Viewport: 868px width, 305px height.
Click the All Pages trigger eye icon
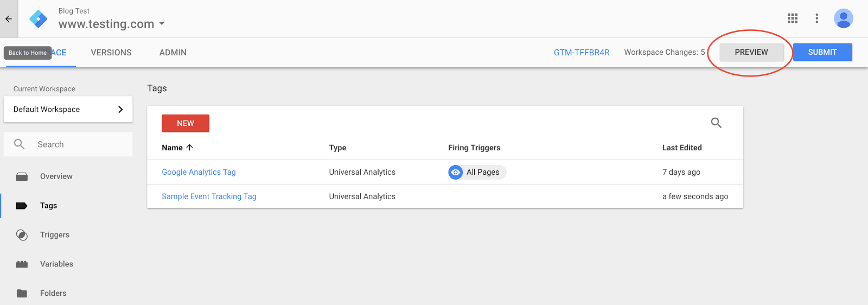pyautogui.click(x=456, y=173)
